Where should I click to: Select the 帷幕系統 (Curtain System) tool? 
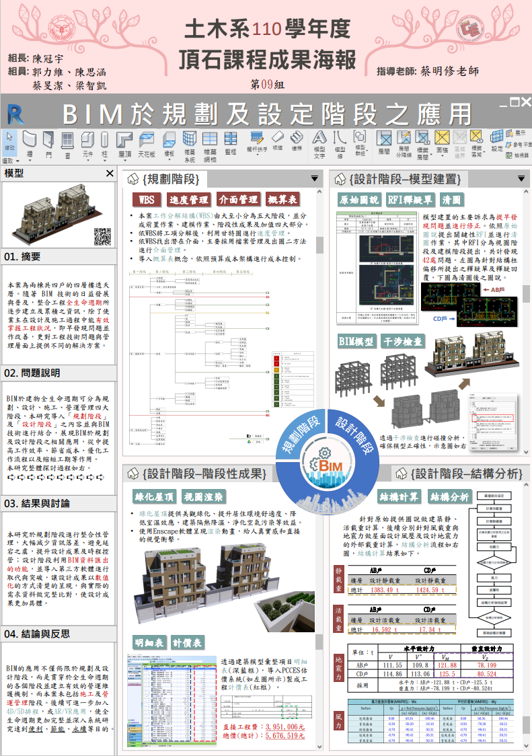(x=190, y=147)
